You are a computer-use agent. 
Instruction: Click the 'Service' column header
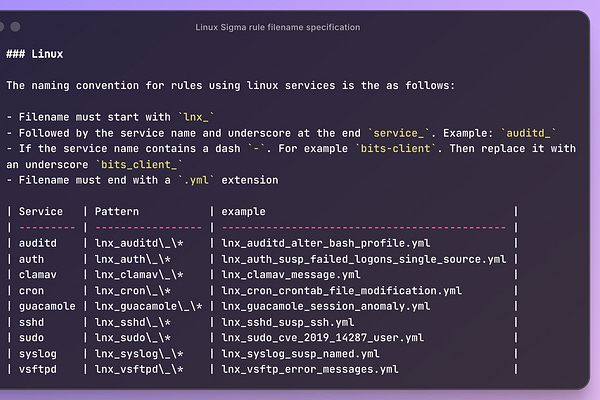click(x=41, y=212)
